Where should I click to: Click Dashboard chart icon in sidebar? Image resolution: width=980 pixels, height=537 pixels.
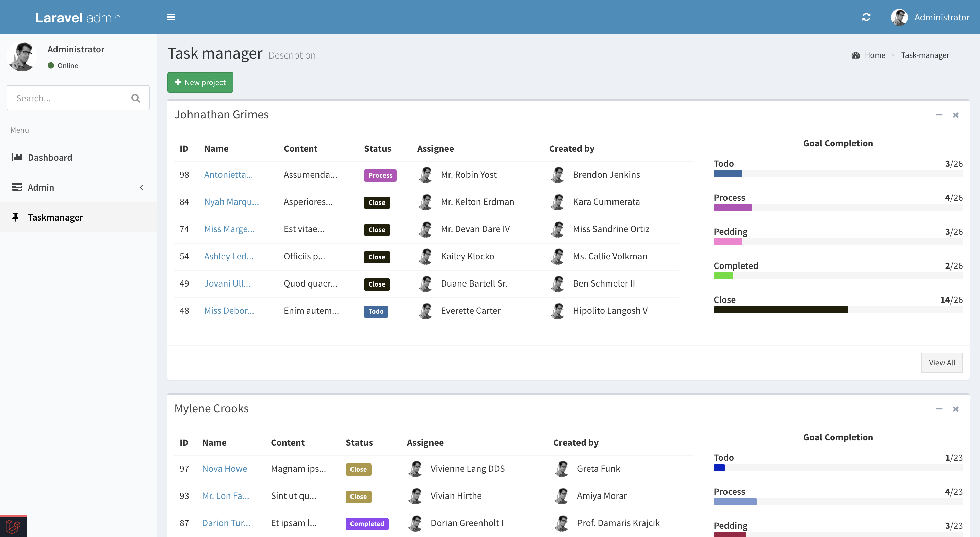pos(17,157)
